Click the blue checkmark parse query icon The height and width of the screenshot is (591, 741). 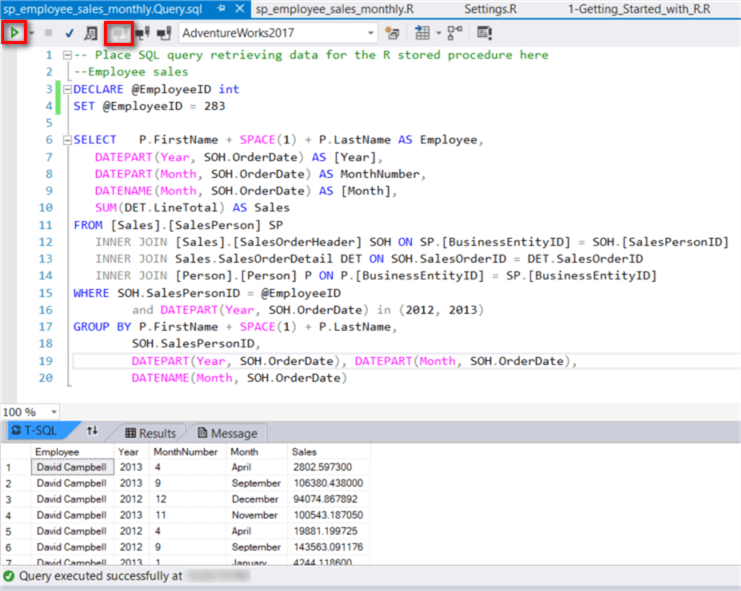pos(70,33)
